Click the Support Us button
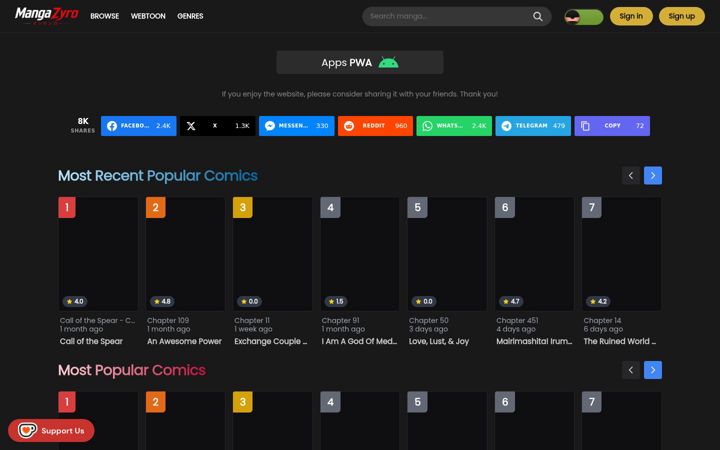 point(51,431)
